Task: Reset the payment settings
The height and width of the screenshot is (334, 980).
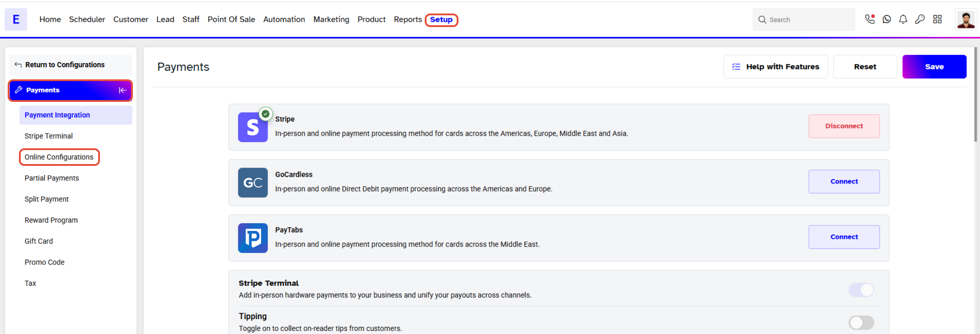Action: [x=865, y=67]
